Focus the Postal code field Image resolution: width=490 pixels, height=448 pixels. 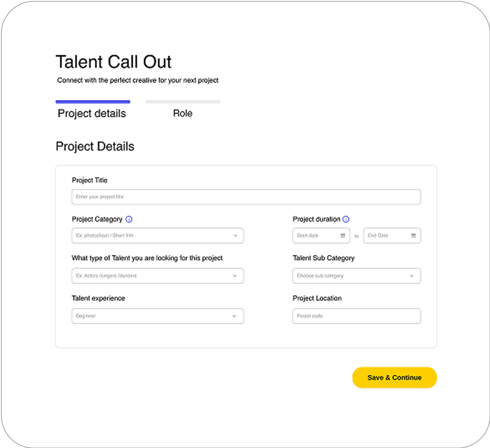tap(356, 316)
